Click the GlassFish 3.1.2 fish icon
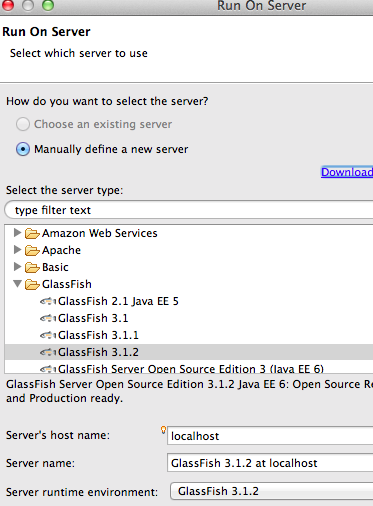Screen dimensions: 373x506 tap(48, 352)
